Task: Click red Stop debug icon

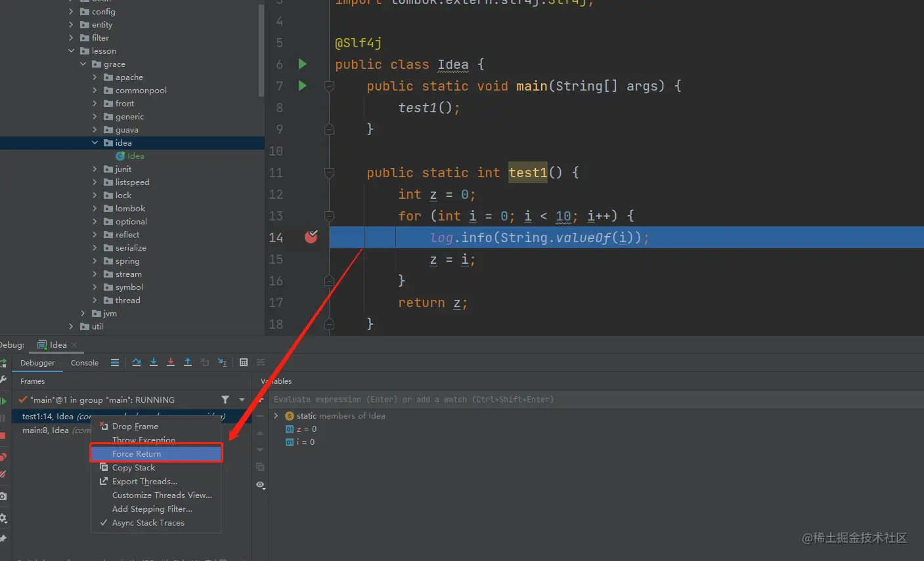Action: click(3, 435)
